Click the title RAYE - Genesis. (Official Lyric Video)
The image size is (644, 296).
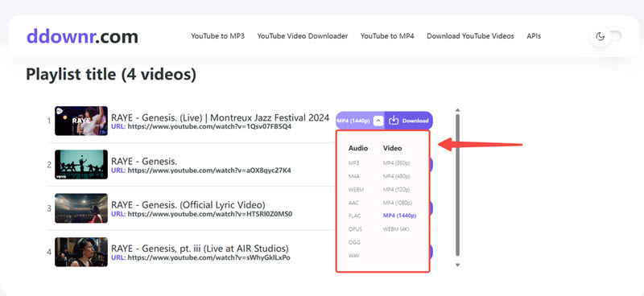tap(188, 204)
